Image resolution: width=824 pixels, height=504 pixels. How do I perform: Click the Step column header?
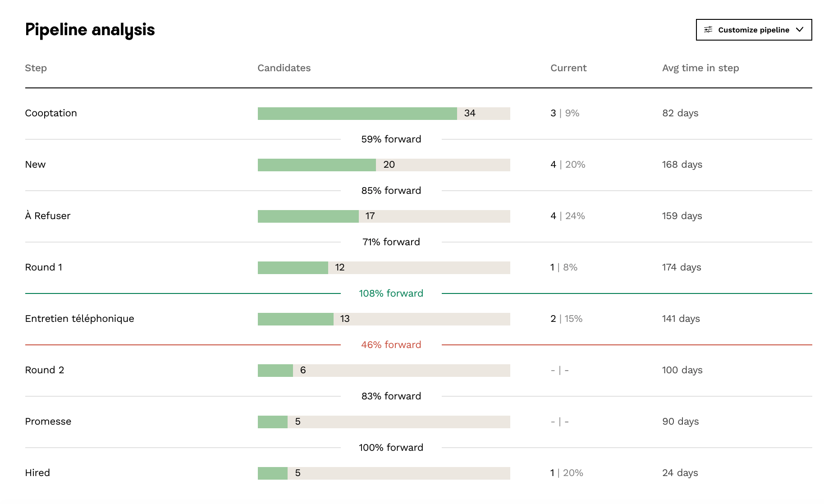tap(36, 68)
